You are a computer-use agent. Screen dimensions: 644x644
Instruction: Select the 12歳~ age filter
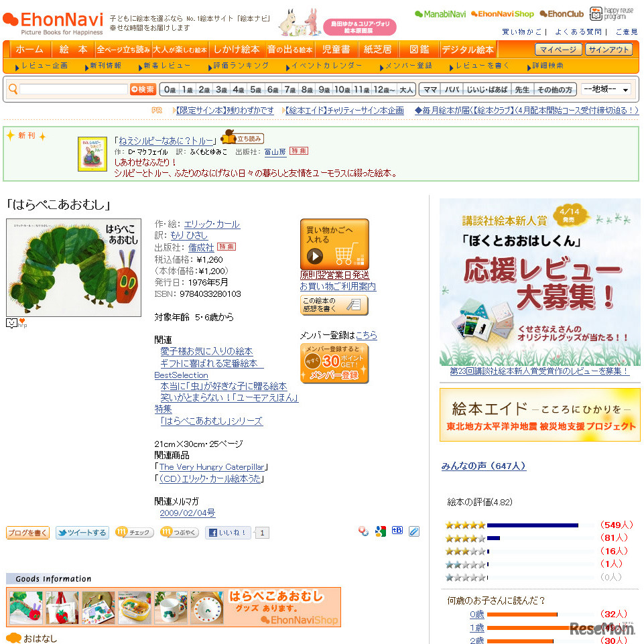click(383, 90)
